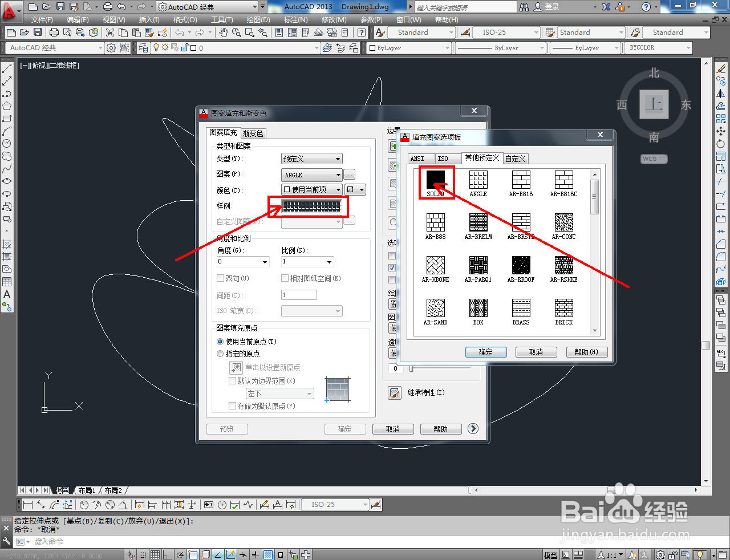
Task: Click the Cut scissors icon
Action: 110,33
